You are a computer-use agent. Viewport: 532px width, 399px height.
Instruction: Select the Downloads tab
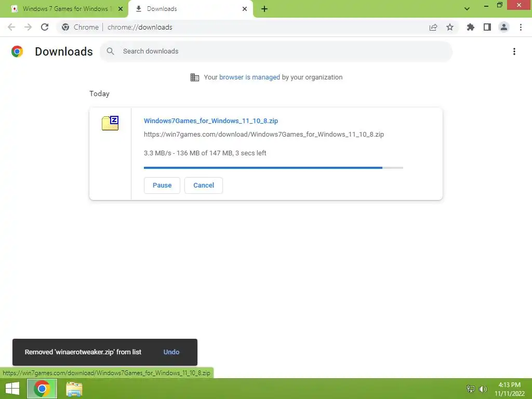pos(191,9)
